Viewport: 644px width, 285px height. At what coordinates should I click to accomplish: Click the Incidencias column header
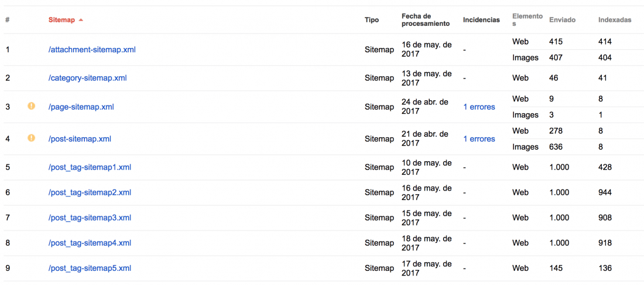coord(481,20)
